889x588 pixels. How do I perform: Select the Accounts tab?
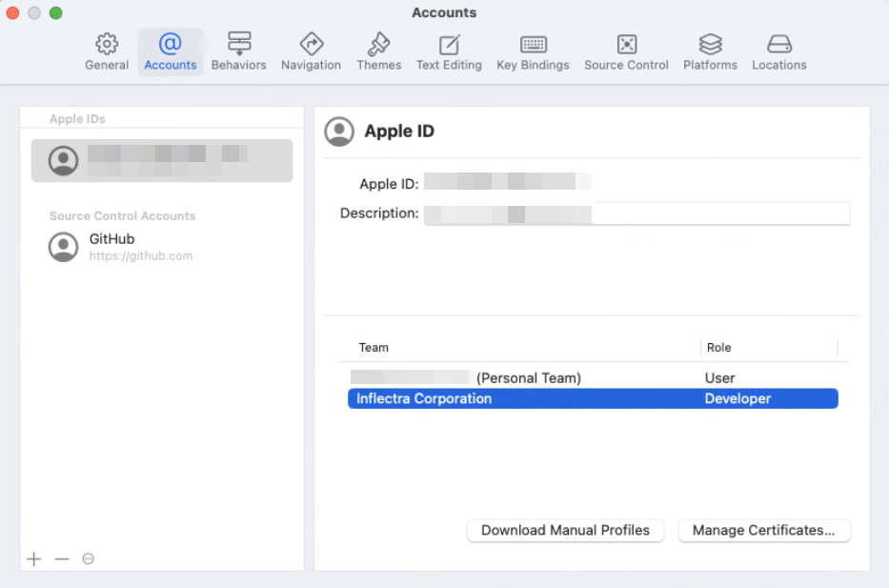pyautogui.click(x=171, y=51)
